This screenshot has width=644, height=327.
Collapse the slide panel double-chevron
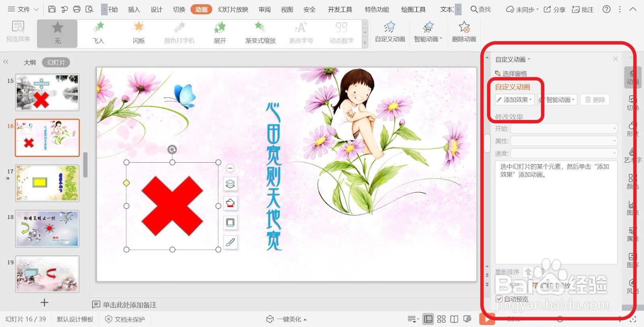click(x=6, y=62)
